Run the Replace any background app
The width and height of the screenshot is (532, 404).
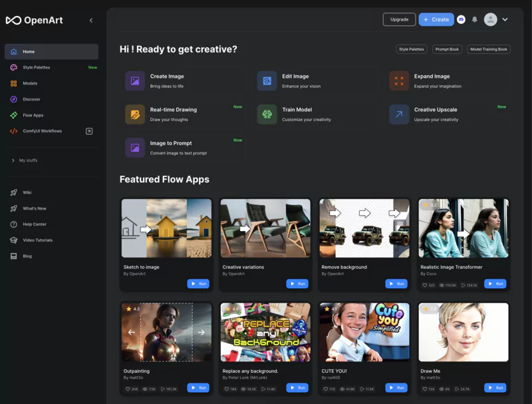pyautogui.click(x=297, y=388)
